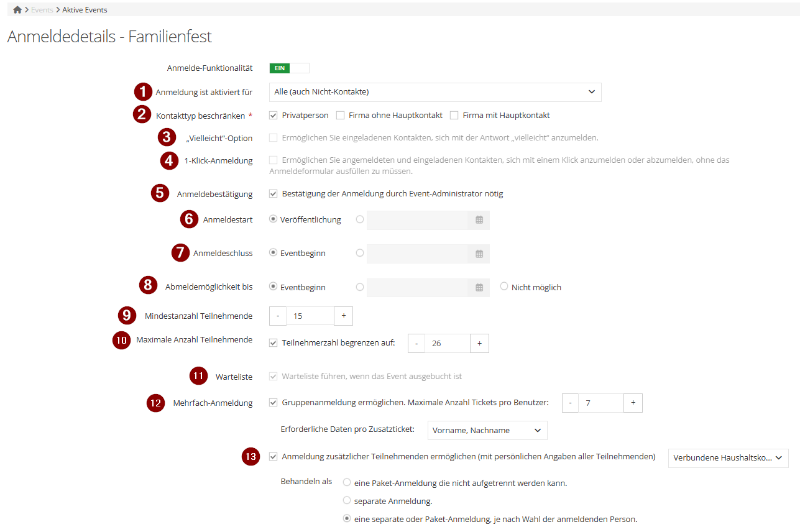Click the Anmeldestart custom date field

(x=416, y=220)
